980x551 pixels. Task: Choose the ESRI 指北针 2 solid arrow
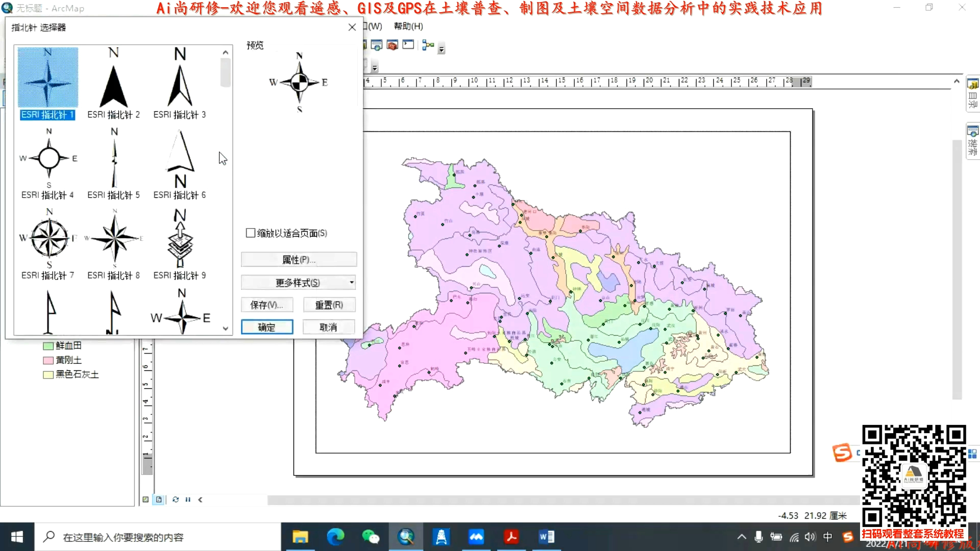click(113, 83)
